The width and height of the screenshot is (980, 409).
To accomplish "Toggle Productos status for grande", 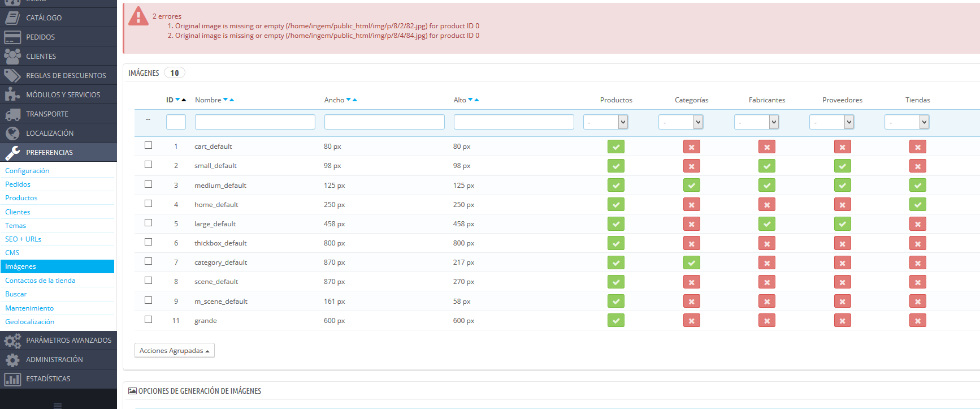I will 616,320.
